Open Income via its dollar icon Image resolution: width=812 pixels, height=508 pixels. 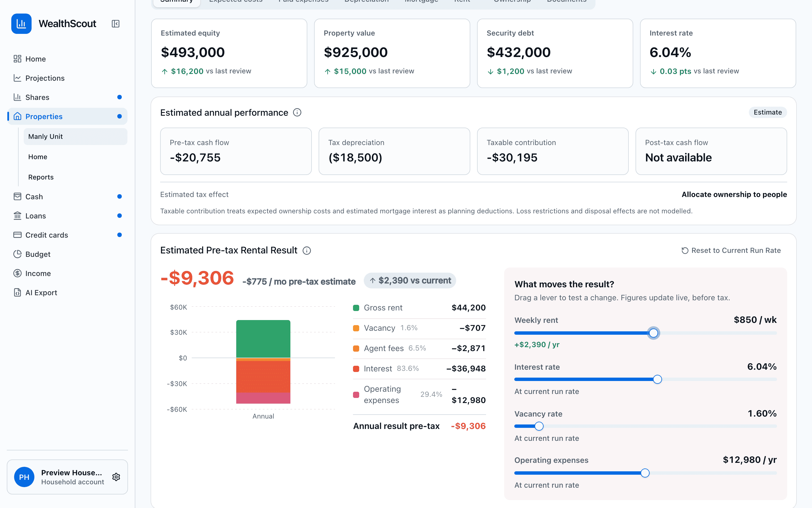pos(17,273)
